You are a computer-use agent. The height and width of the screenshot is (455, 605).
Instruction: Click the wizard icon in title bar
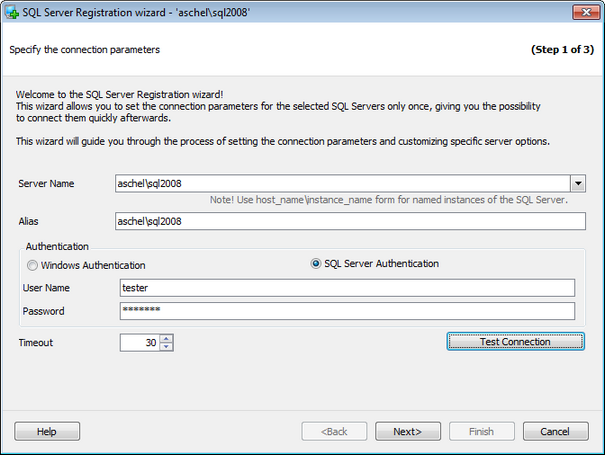coord(12,12)
